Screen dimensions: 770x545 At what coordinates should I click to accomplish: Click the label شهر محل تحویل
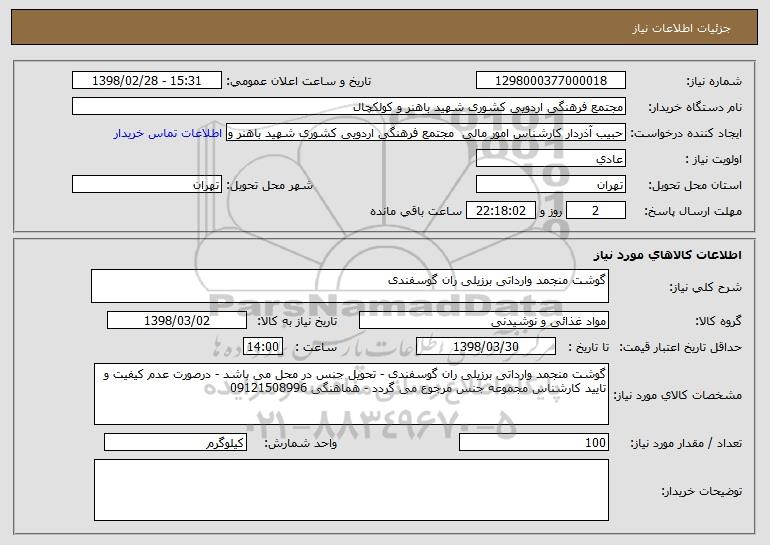point(269,185)
